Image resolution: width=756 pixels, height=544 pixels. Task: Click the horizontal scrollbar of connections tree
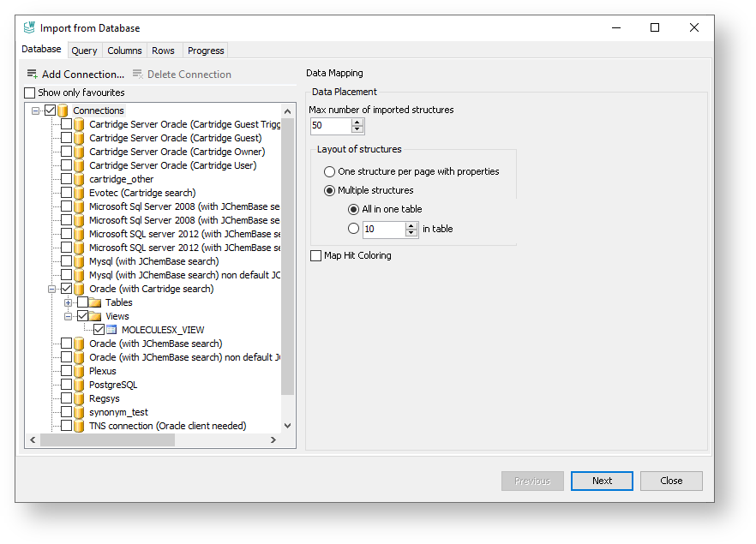(x=107, y=439)
